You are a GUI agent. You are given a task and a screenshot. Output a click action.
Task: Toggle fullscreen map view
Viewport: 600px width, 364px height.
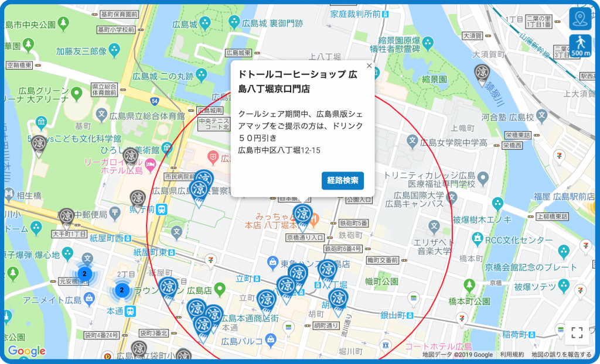coord(577,332)
